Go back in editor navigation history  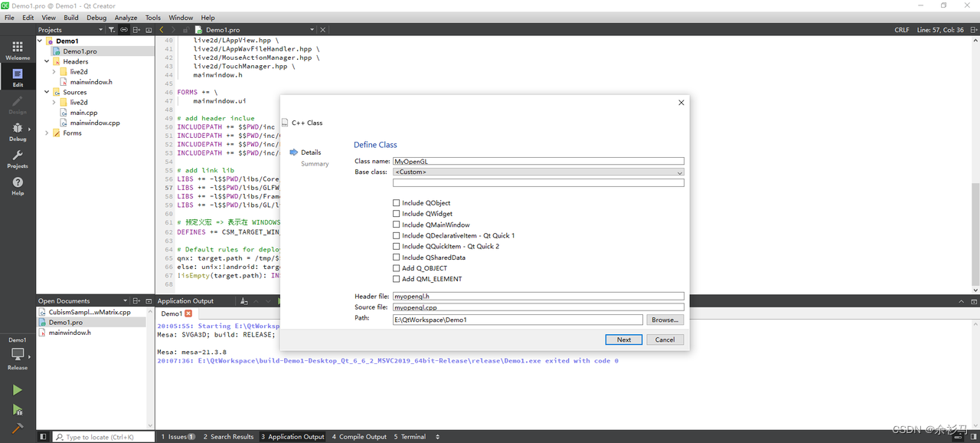tap(162, 30)
